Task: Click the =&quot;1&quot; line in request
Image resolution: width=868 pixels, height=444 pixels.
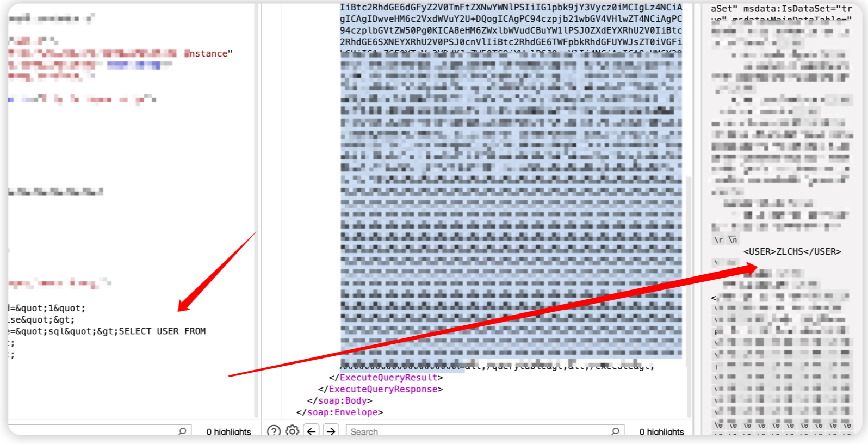Action: (x=47, y=308)
